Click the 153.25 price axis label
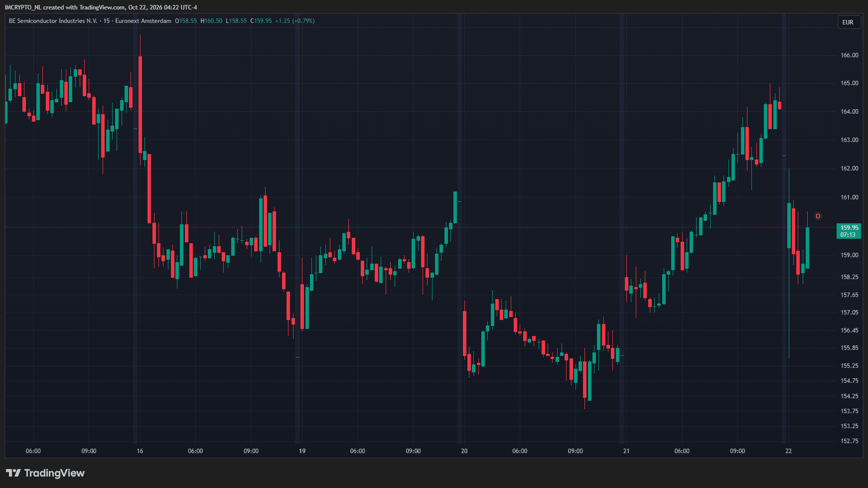Image resolution: width=868 pixels, height=488 pixels. [850, 426]
